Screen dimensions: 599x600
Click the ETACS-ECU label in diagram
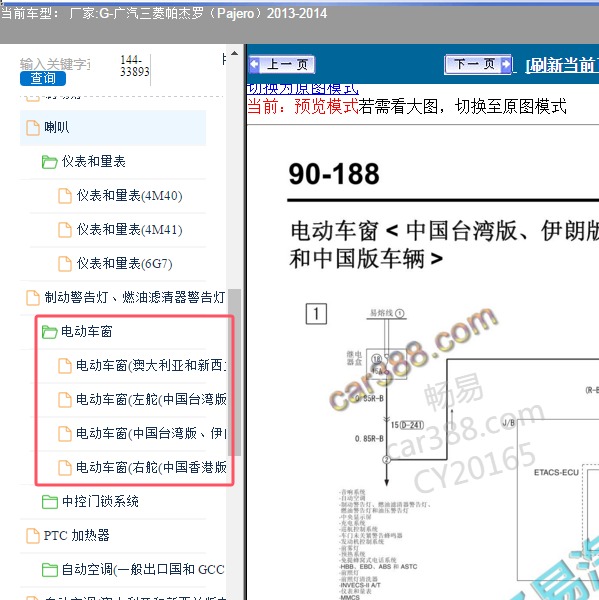(x=556, y=473)
